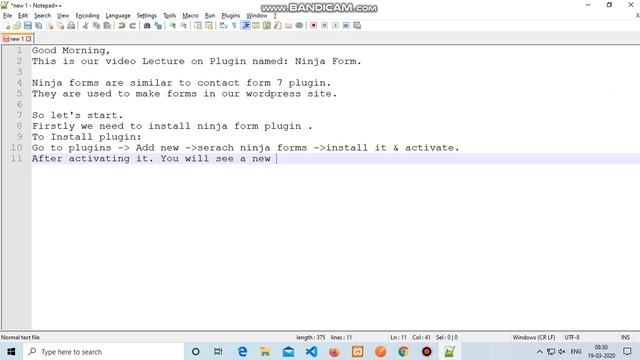Screen dimensions: 640x360
Task: Click the Save All toolbar icon
Action: tap(39, 26)
